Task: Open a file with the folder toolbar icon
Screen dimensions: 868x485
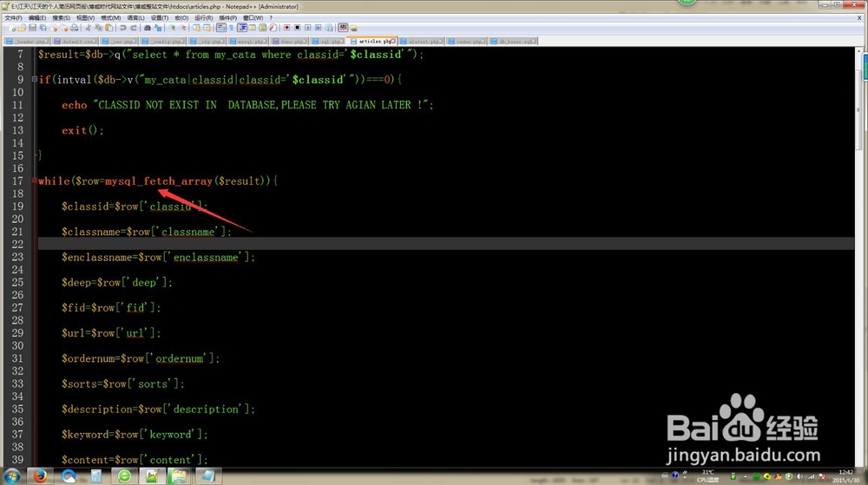Action: pyautogui.click(x=23, y=28)
